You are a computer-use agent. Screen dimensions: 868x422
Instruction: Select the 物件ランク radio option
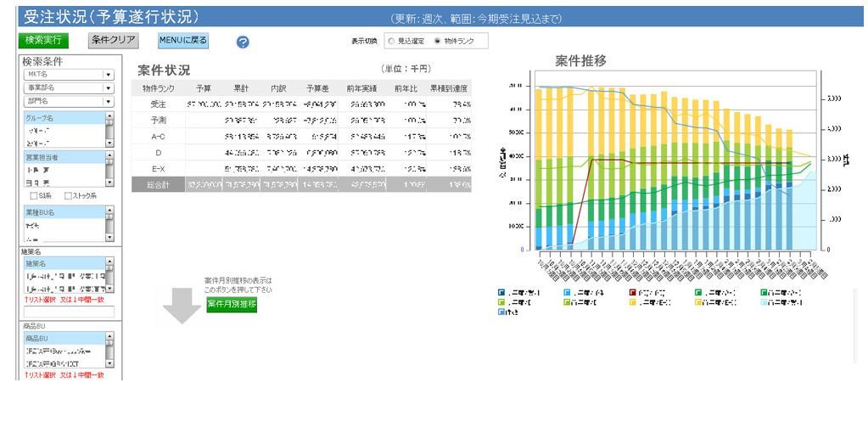click(x=438, y=40)
